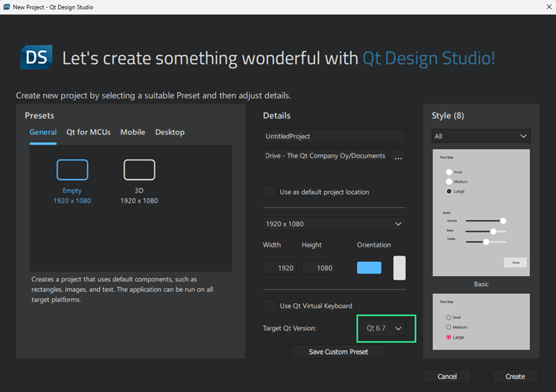Viewport: 556px width, 392px height.
Task: Select the Basic style thumbnail
Action: [481, 213]
